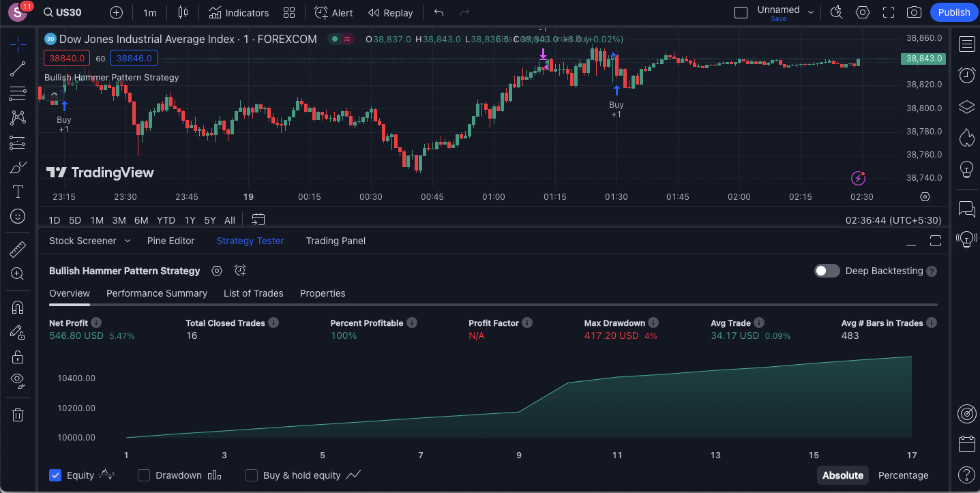Open go to date calendar icon
Viewport: 980px width, 493px height.
(258, 220)
